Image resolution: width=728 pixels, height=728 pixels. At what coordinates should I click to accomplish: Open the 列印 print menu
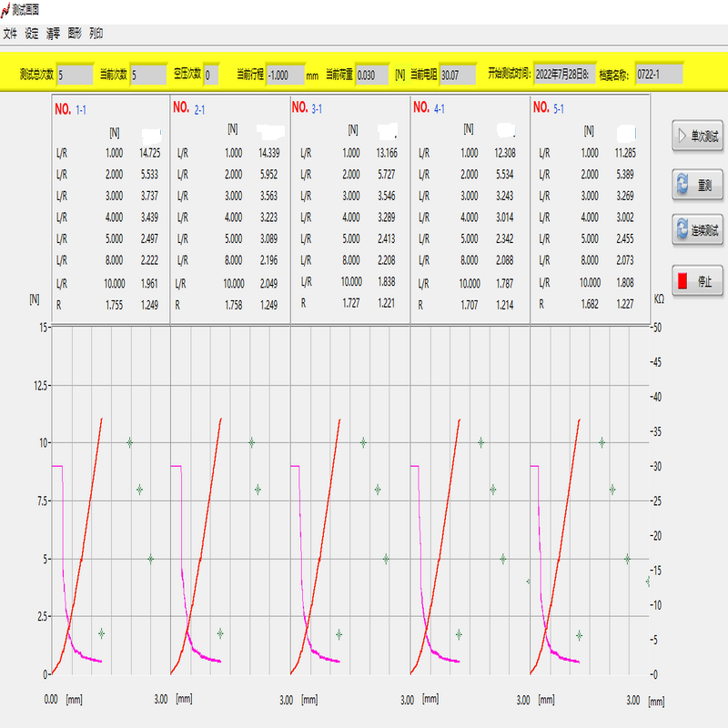96,34
